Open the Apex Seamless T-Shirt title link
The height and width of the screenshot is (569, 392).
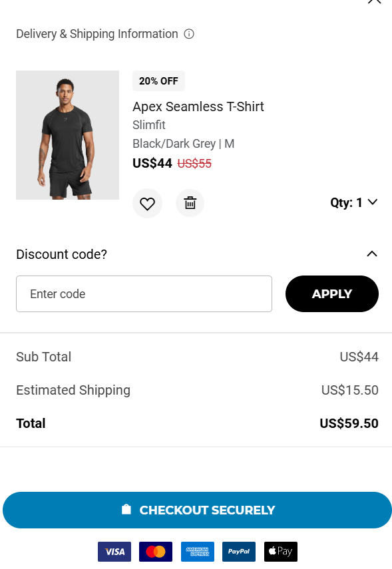198,106
